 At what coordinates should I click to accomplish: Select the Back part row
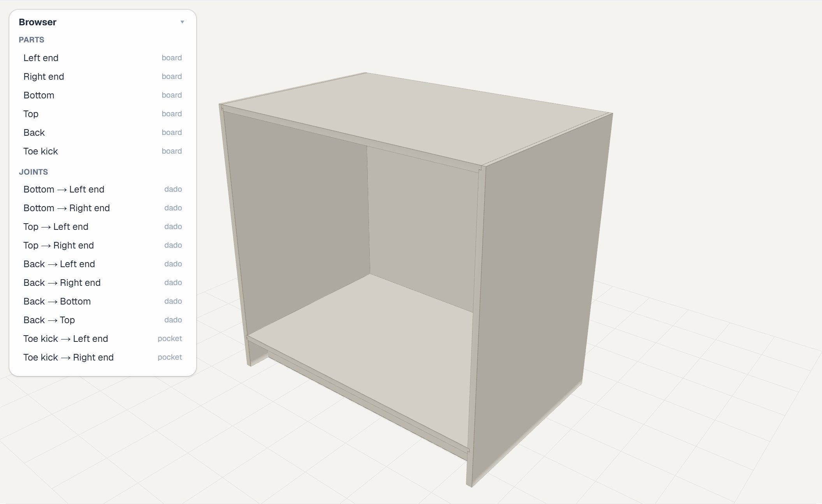[102, 133]
